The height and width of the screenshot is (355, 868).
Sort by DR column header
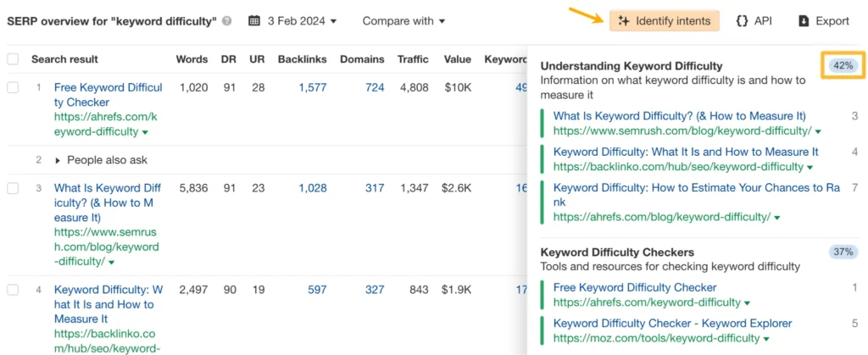tap(228, 59)
